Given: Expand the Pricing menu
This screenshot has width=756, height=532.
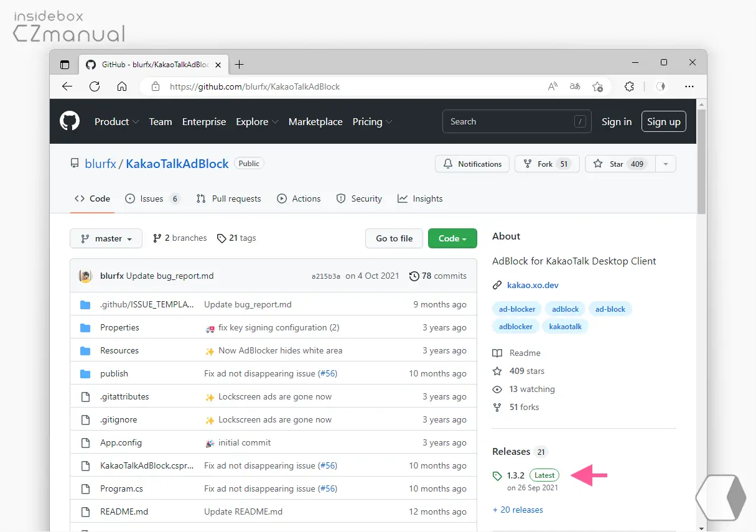Looking at the screenshot, I should click(372, 122).
